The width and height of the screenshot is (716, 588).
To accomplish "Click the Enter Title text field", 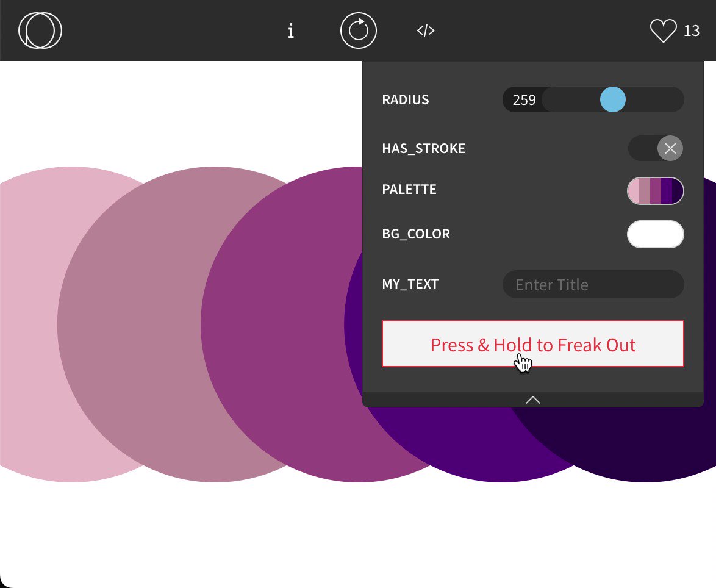I will [593, 284].
